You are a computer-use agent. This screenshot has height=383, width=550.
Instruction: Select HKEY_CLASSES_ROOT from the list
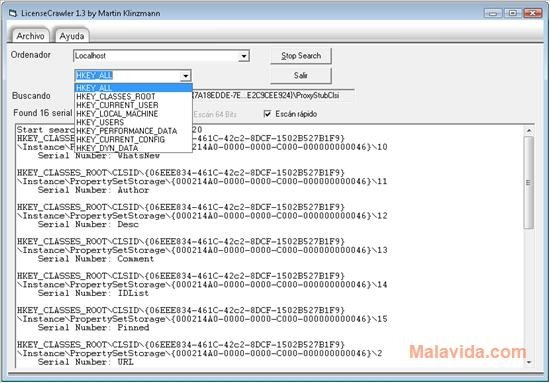(134, 96)
